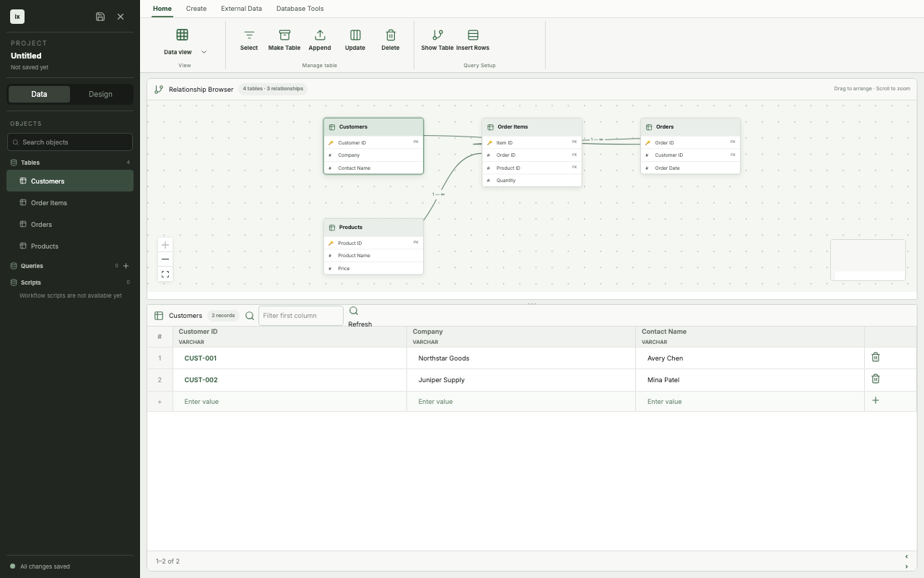Click Quantity field in Order Items node
Screen dimensions: 924x578
point(532,181)
